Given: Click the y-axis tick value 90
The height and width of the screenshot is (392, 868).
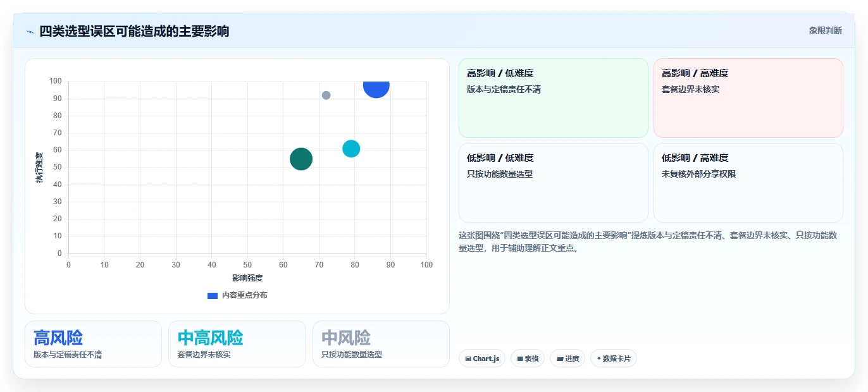Looking at the screenshot, I should 57,99.
